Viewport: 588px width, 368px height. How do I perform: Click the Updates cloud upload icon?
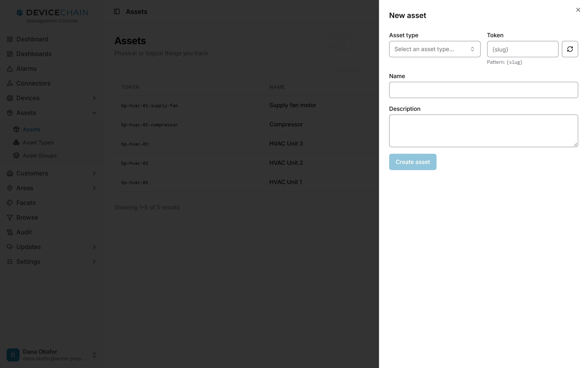(10, 247)
